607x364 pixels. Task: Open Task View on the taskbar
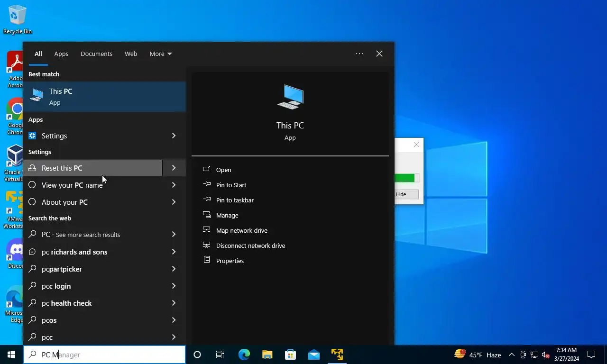pos(220,355)
